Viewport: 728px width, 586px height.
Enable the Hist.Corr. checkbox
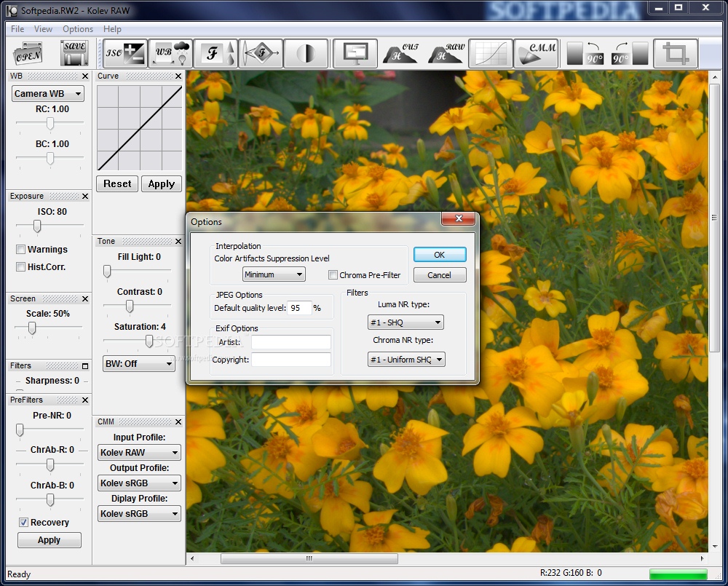(x=20, y=267)
